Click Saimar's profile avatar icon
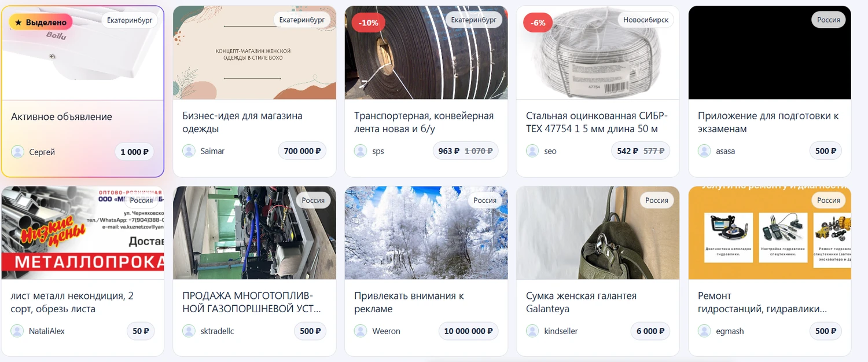Viewport: 868px width, 362px height. tap(189, 151)
